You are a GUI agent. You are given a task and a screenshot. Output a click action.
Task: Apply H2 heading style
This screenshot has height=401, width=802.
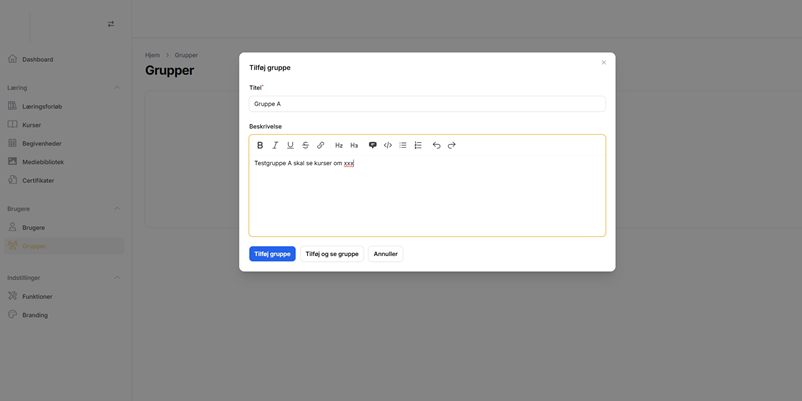tap(339, 145)
